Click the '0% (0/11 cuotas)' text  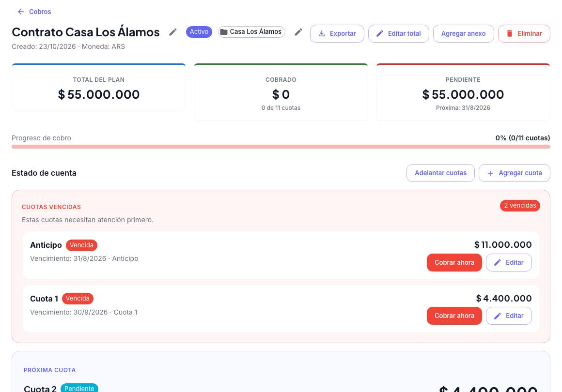point(523,138)
